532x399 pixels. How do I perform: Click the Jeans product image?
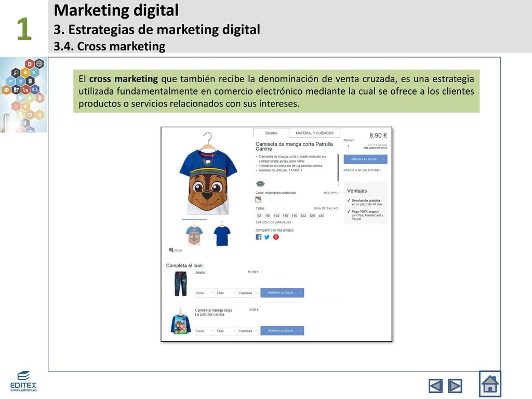pos(180,284)
